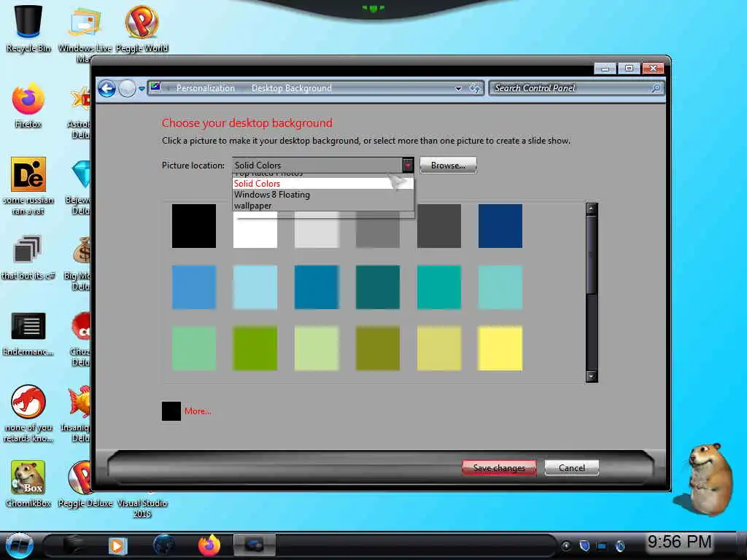Open the 'some russian ran a rat' De icon
Image resolution: width=747 pixels, height=560 pixels.
(28, 186)
